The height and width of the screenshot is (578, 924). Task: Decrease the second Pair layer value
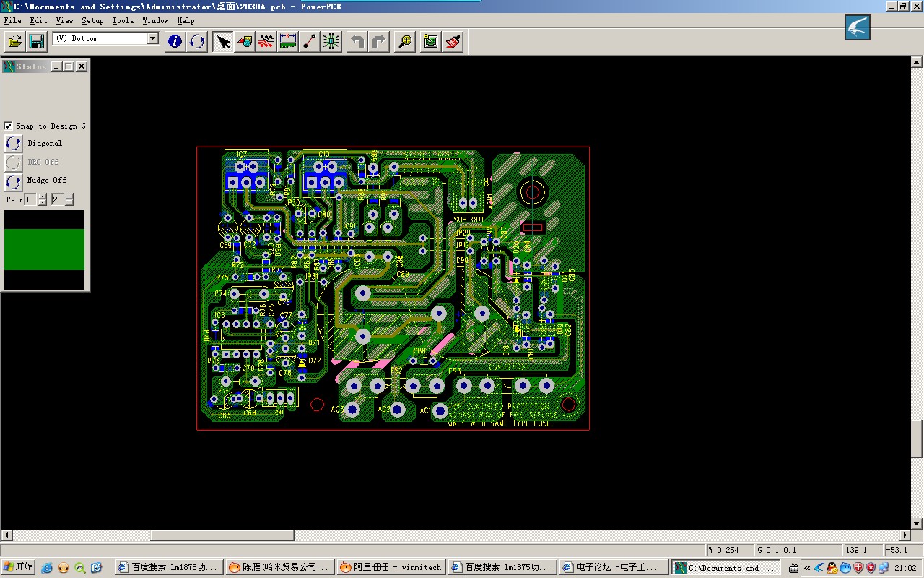pos(69,203)
